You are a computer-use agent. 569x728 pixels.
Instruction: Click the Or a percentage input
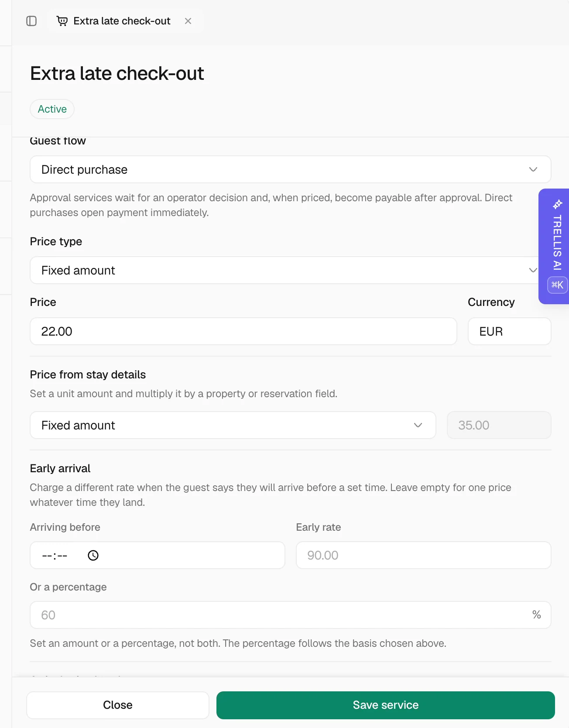click(291, 615)
